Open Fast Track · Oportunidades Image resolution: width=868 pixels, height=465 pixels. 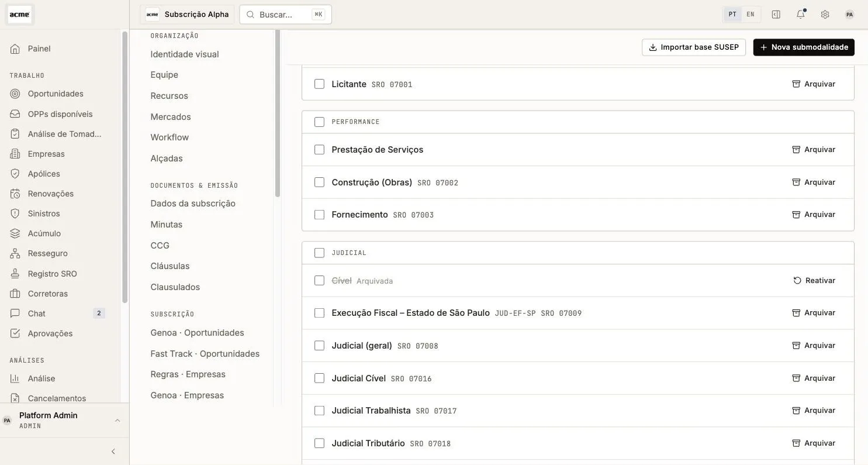pyautogui.click(x=205, y=354)
